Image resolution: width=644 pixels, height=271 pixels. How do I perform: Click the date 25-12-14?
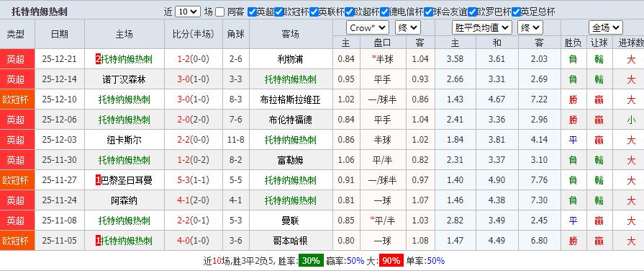tap(60, 79)
